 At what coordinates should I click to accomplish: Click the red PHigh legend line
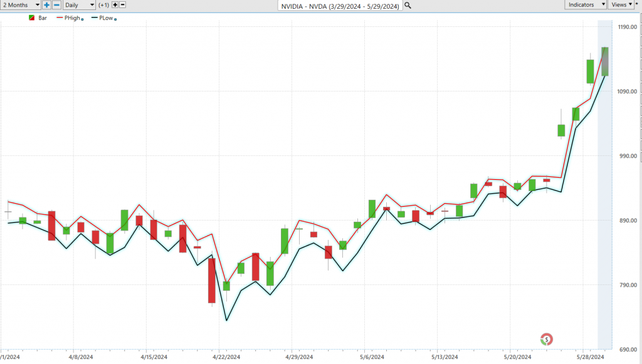click(60, 18)
